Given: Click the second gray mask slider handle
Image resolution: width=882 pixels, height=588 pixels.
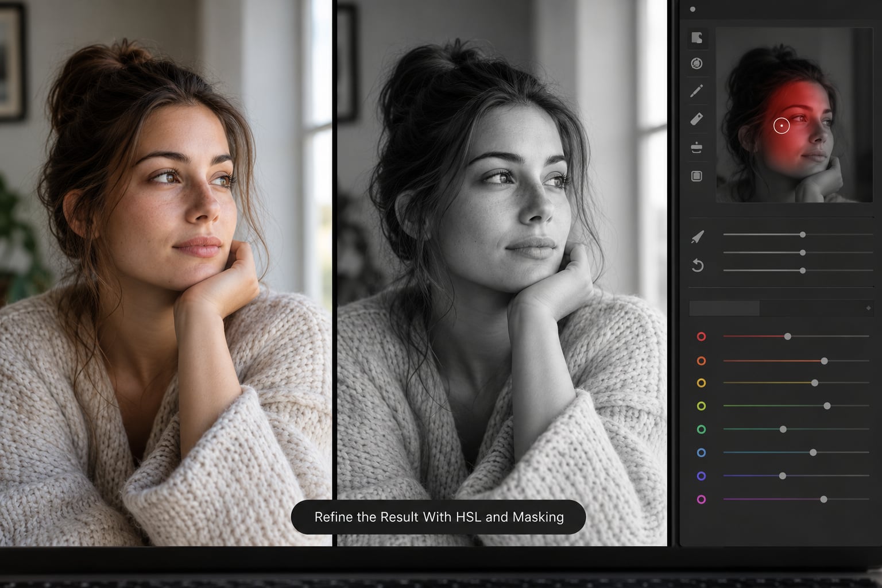Looking at the screenshot, I should click(803, 253).
